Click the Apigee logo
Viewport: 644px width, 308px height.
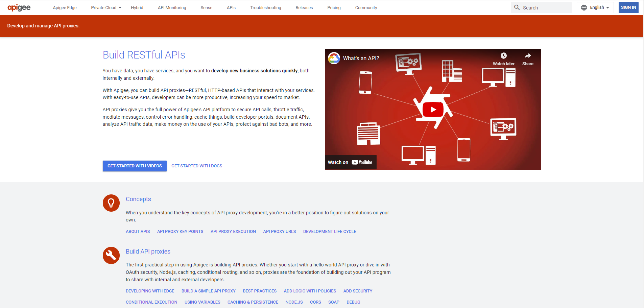tap(19, 7)
